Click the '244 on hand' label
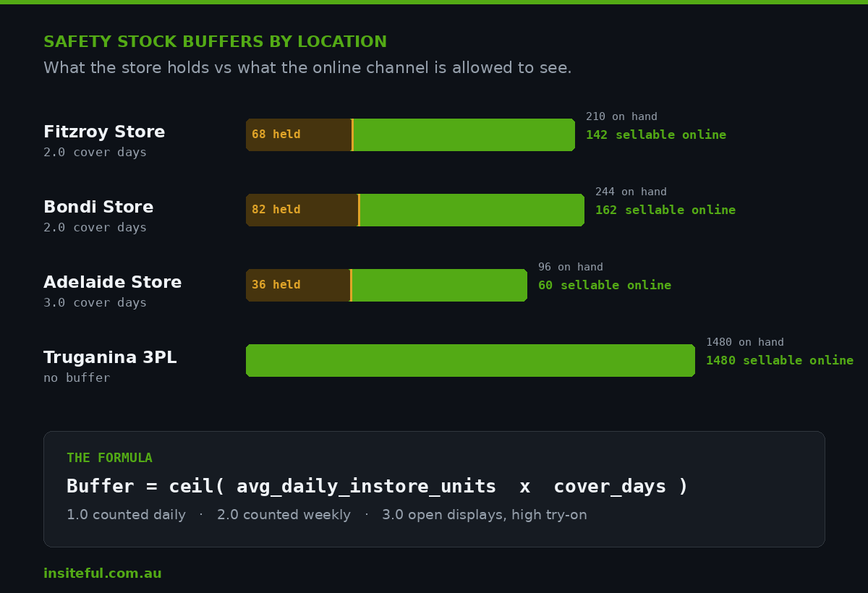 tap(631, 192)
